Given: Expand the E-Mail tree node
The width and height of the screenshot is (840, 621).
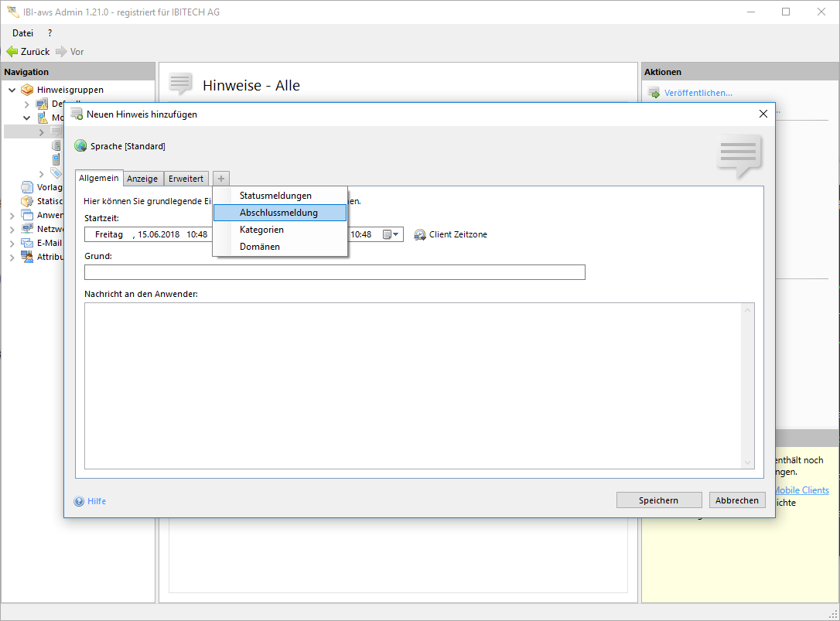Looking at the screenshot, I should (12, 243).
